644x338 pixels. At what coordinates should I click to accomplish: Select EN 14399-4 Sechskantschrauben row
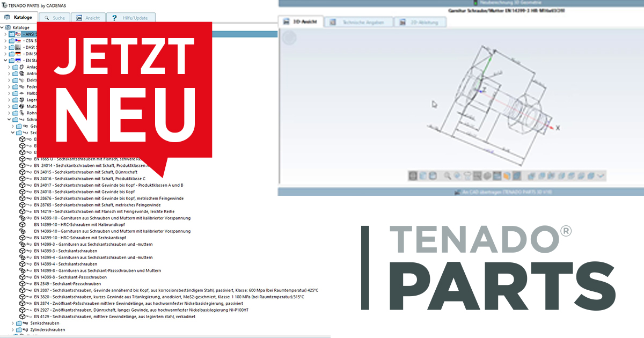point(65,264)
